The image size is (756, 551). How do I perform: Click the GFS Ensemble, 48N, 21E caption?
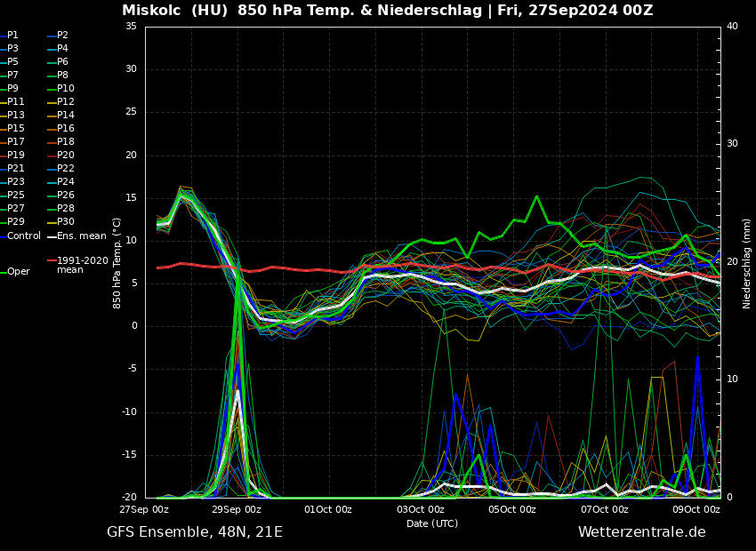(x=195, y=532)
